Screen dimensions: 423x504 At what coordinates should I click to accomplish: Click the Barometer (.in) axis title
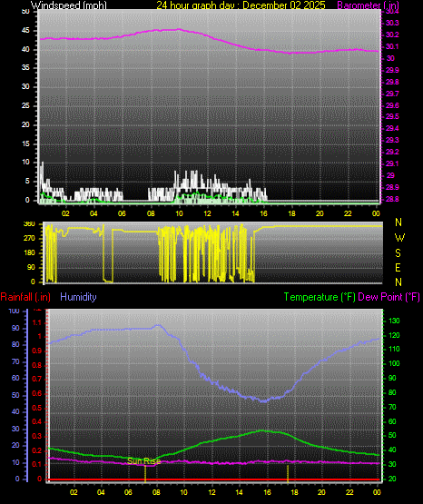point(368,5)
